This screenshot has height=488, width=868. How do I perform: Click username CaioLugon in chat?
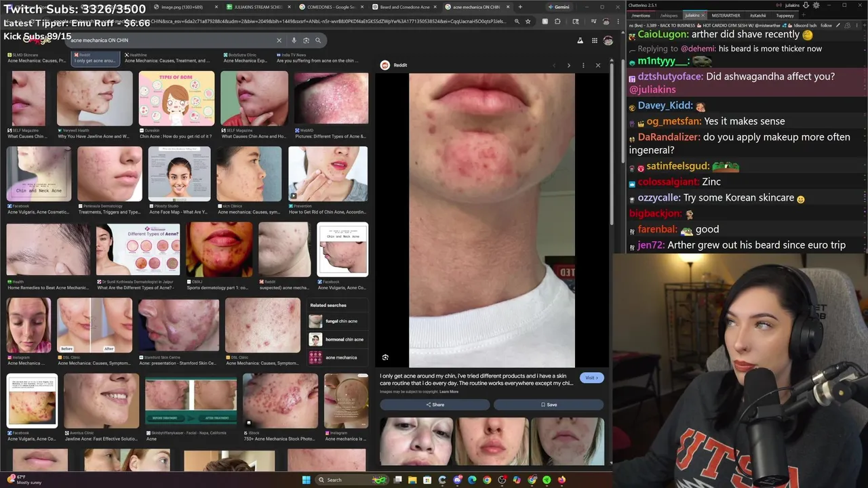click(x=663, y=34)
